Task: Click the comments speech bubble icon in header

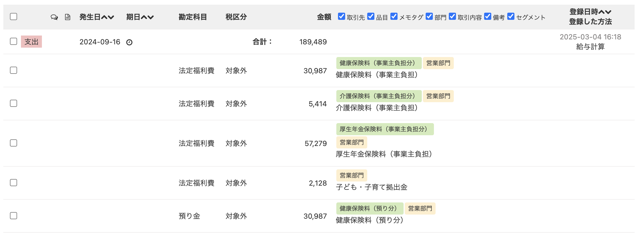Action: coord(54,17)
